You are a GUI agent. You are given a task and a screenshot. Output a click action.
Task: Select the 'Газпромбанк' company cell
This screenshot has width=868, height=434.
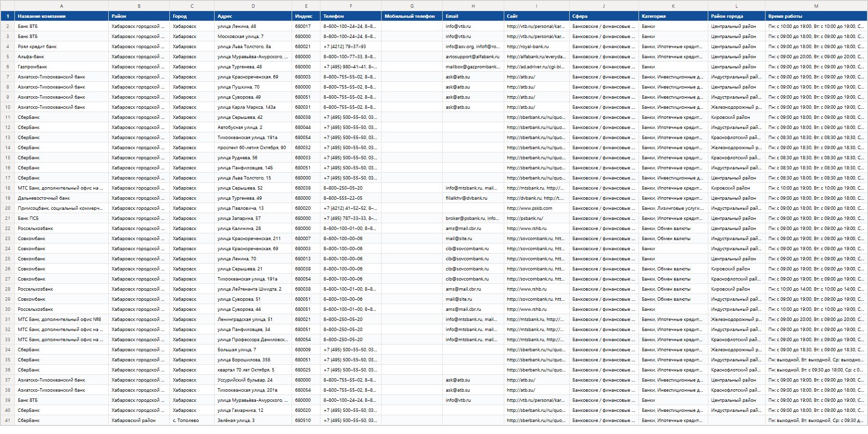click(x=62, y=67)
